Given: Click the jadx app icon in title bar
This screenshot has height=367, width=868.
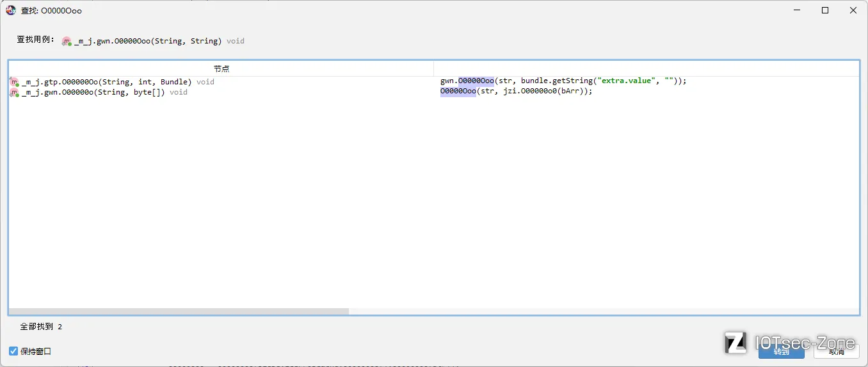Looking at the screenshot, I should (11, 10).
